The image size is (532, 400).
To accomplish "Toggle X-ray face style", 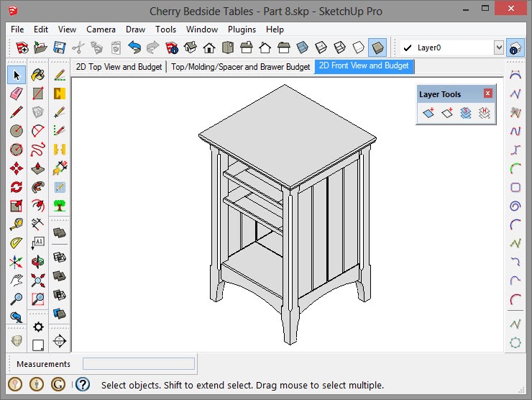I will [x=302, y=48].
